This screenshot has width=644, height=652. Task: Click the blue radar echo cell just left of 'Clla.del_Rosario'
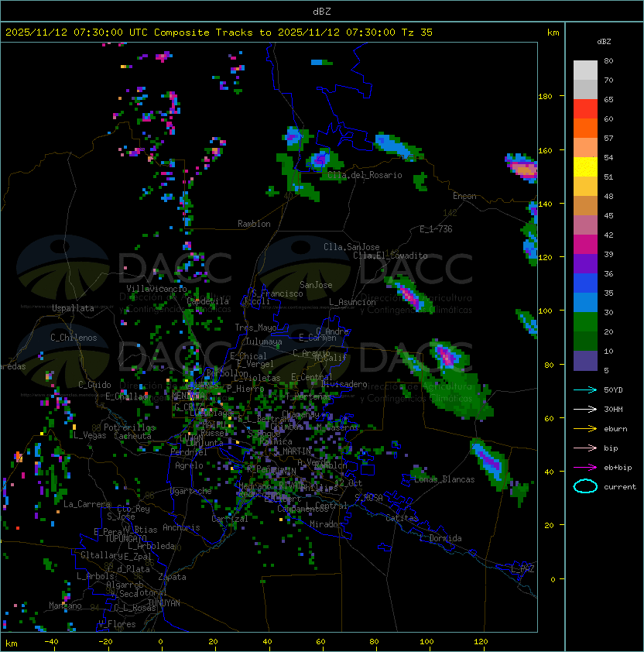point(320,159)
